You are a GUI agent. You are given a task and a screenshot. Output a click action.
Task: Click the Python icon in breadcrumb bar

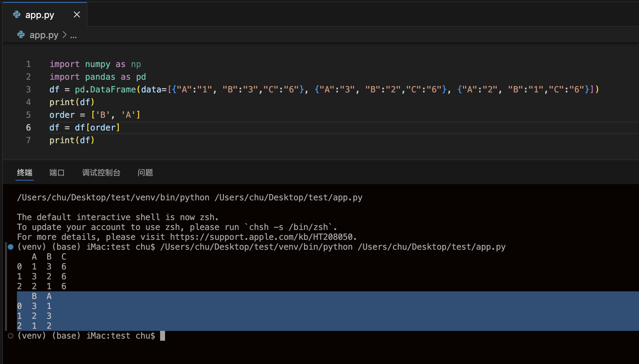[21, 35]
